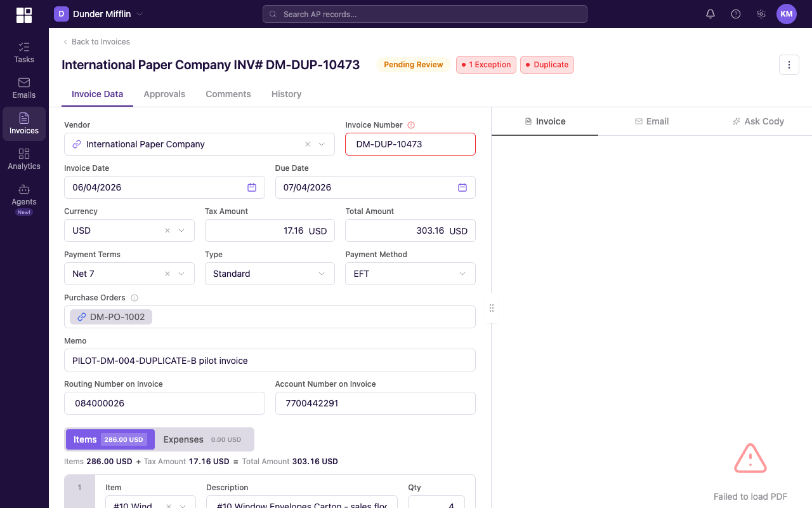The image size is (812, 508).
Task: Switch to the Approvals tab
Action: click(164, 94)
